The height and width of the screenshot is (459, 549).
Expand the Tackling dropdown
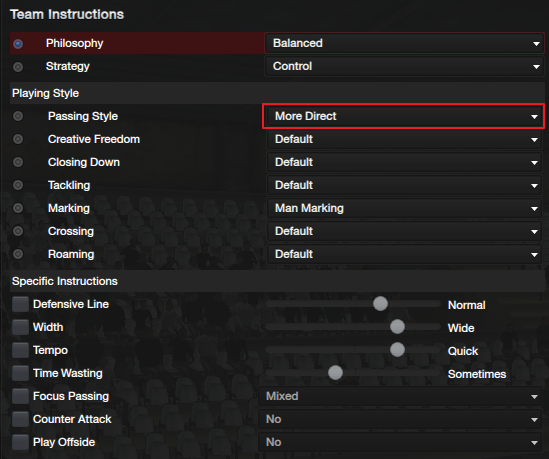(x=404, y=185)
